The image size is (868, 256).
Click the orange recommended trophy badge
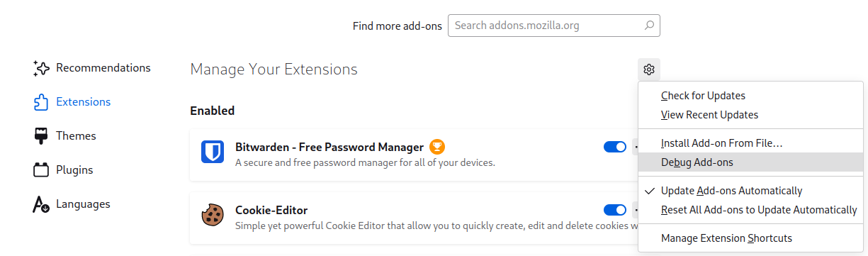click(x=437, y=148)
